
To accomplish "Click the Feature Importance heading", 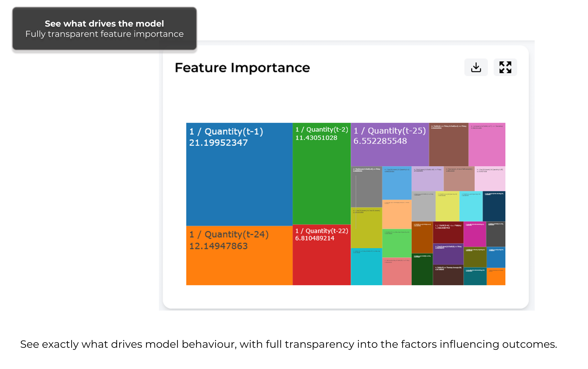I will pyautogui.click(x=242, y=67).
